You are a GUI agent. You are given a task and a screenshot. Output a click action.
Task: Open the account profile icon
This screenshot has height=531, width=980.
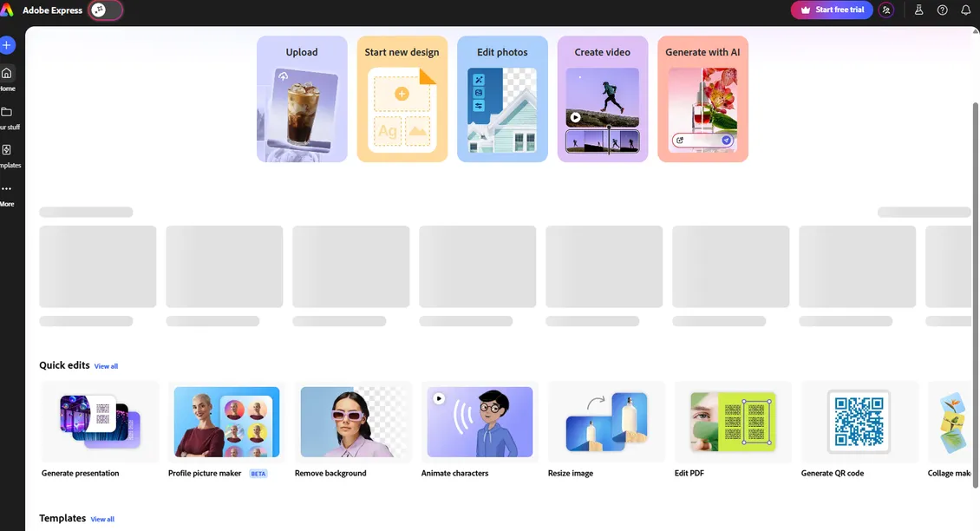pos(886,10)
